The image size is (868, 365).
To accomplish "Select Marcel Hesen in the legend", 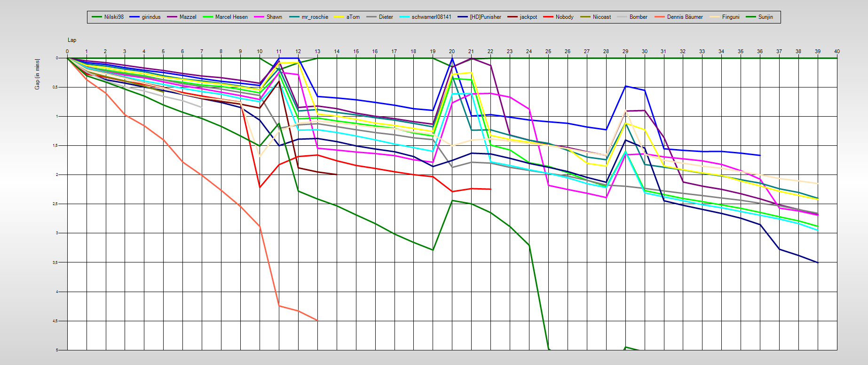I will click(x=231, y=17).
